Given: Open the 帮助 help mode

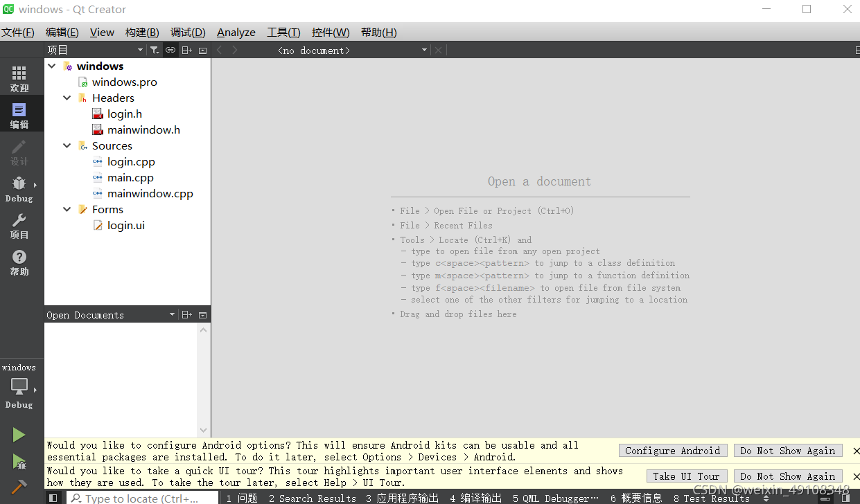Looking at the screenshot, I should coord(19,262).
